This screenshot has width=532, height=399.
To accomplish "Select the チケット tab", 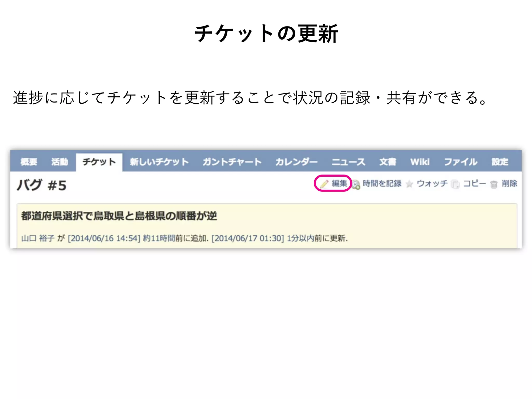I will tap(99, 162).
